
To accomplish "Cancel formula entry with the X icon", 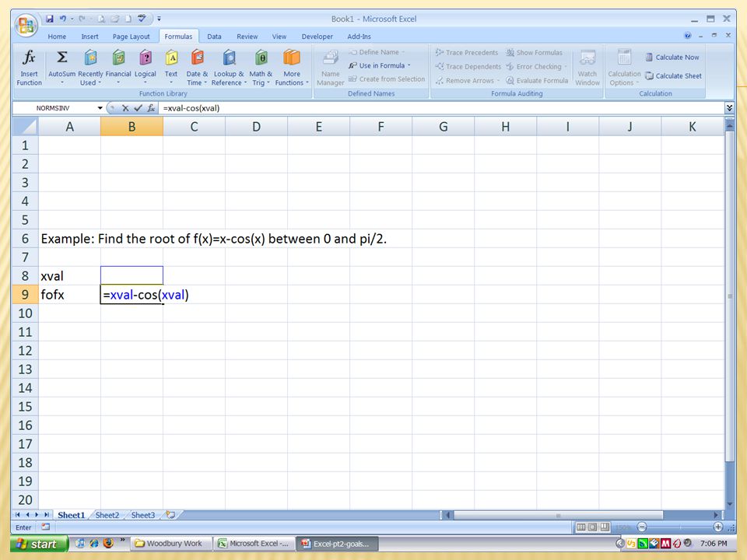I will (x=125, y=108).
